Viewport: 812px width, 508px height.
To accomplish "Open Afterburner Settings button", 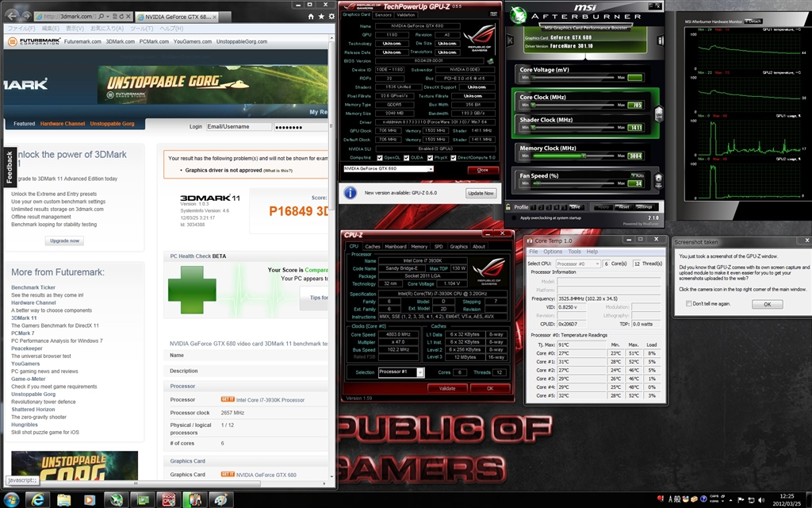I will pos(644,207).
